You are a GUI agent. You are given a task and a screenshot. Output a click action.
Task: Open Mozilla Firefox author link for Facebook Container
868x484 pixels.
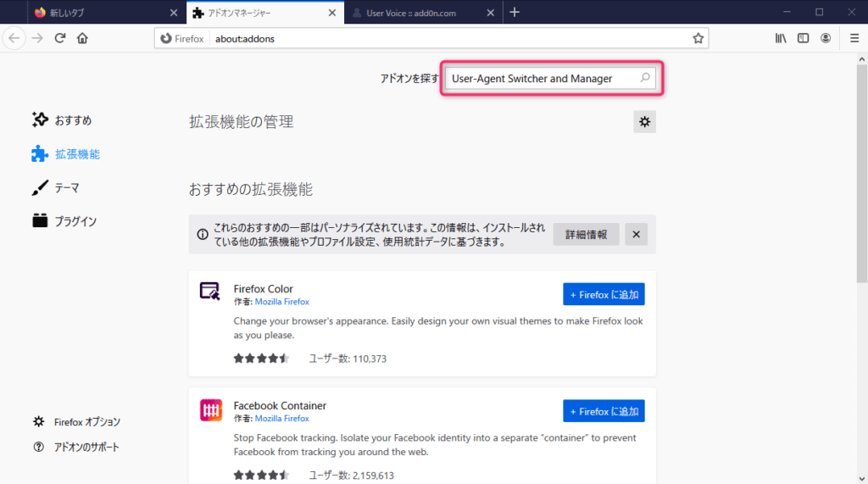[281, 419]
